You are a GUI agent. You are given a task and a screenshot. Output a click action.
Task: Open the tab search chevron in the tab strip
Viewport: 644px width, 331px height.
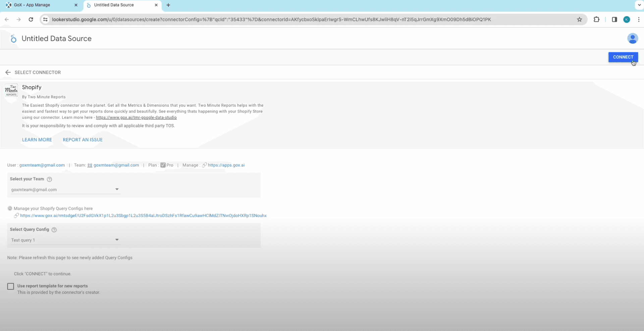click(639, 5)
